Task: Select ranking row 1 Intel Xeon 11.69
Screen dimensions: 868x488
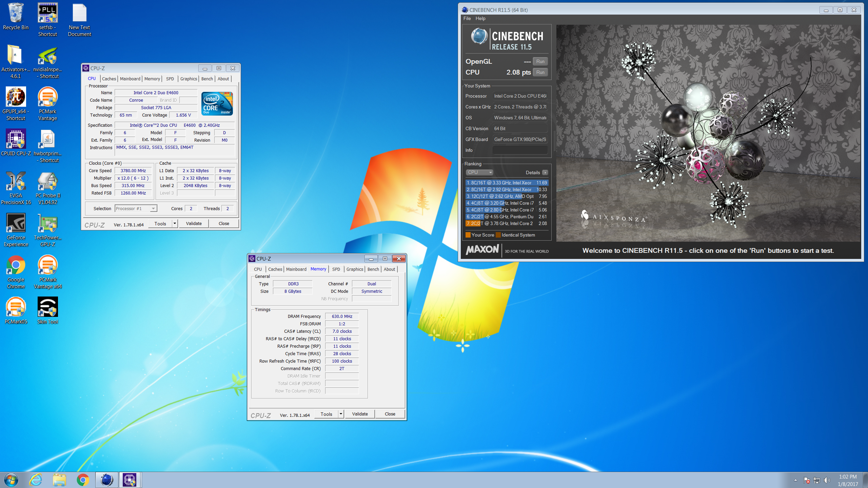Action: click(x=507, y=183)
